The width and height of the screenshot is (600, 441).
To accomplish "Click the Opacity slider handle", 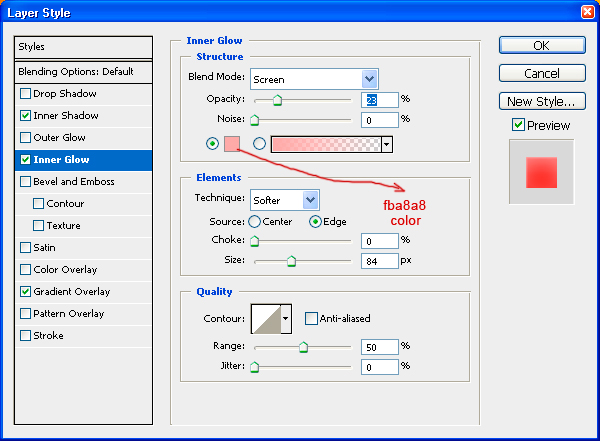I will pyautogui.click(x=277, y=100).
